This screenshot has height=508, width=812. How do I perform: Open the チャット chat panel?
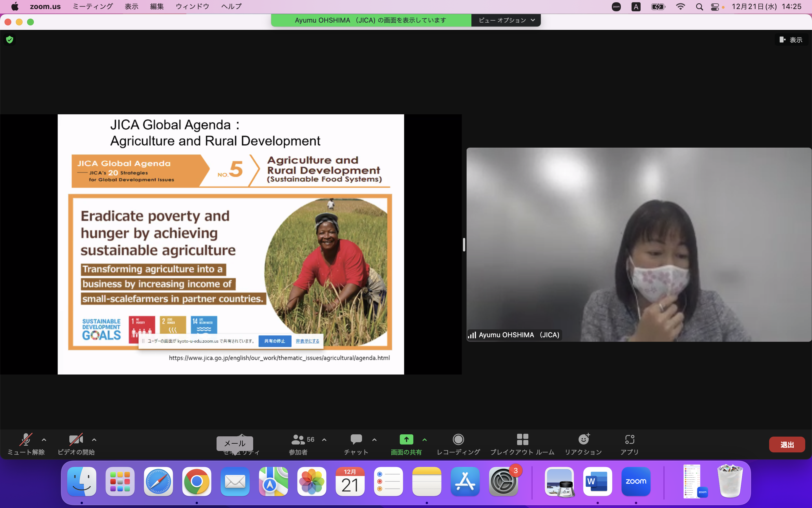(356, 444)
